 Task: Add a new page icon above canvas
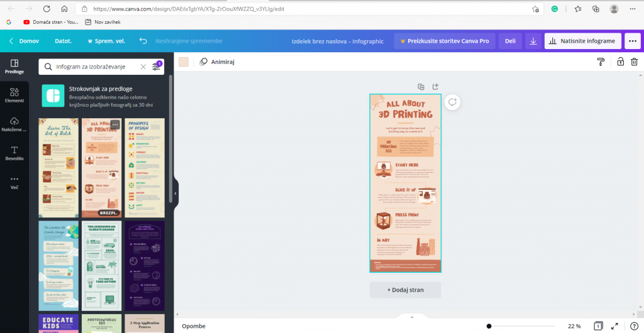pyautogui.click(x=435, y=87)
